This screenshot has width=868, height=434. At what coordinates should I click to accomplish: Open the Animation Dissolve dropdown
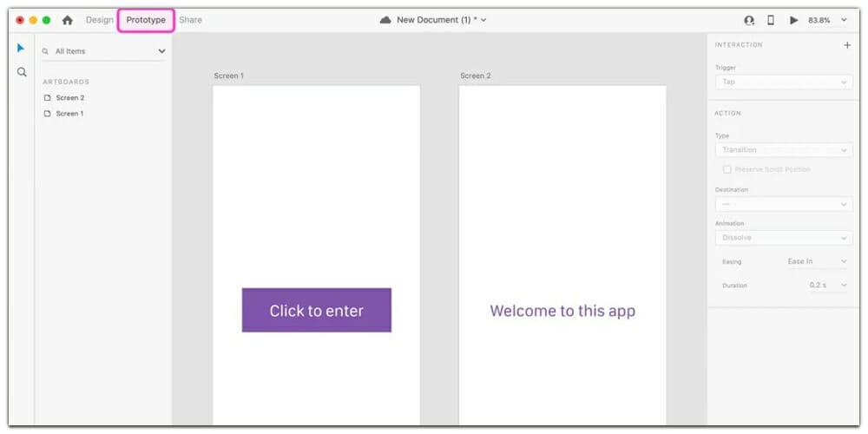[784, 238]
